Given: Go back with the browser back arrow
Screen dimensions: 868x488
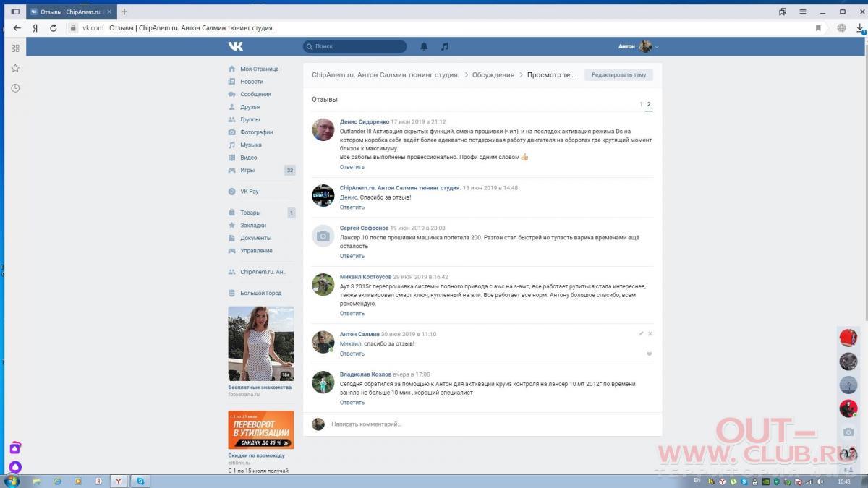Looking at the screenshot, I should pos(17,28).
